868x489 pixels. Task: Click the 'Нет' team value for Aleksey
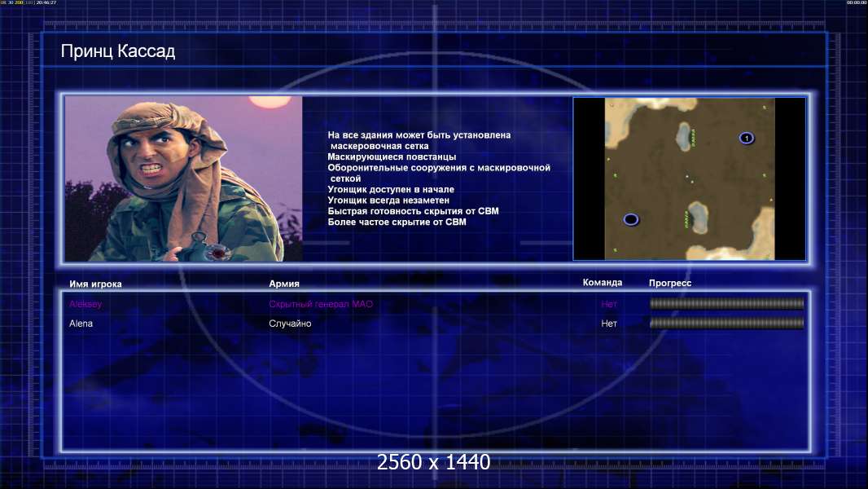(x=609, y=303)
